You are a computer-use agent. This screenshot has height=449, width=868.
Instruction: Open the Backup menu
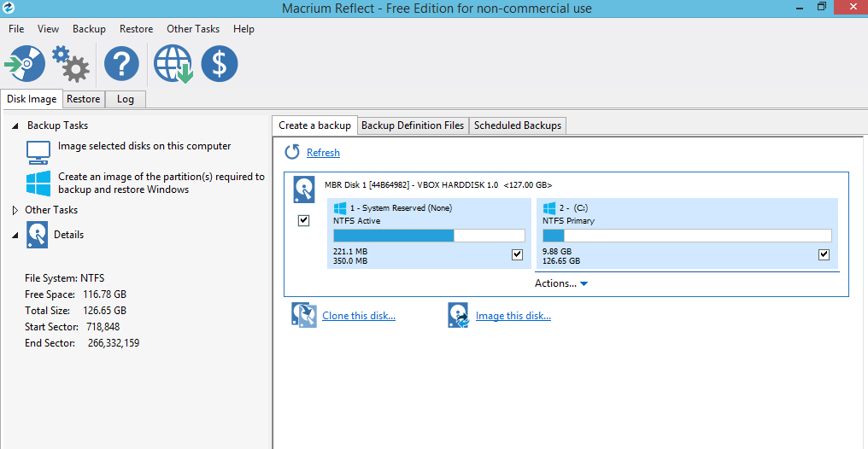tap(89, 29)
